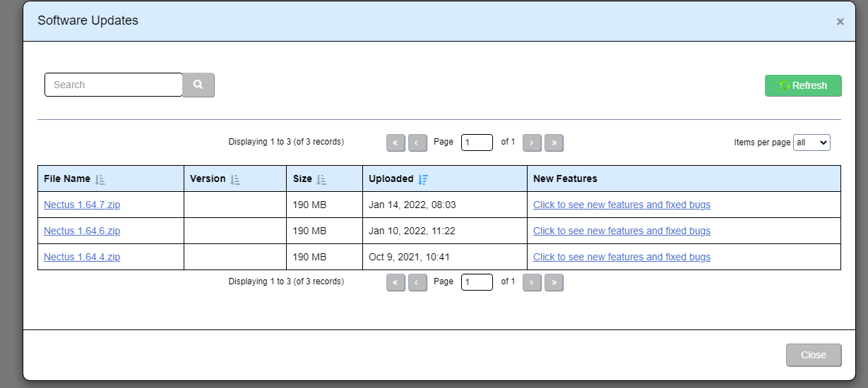This screenshot has height=388, width=868.
Task: Click the bottom page number field
Action: [477, 282]
